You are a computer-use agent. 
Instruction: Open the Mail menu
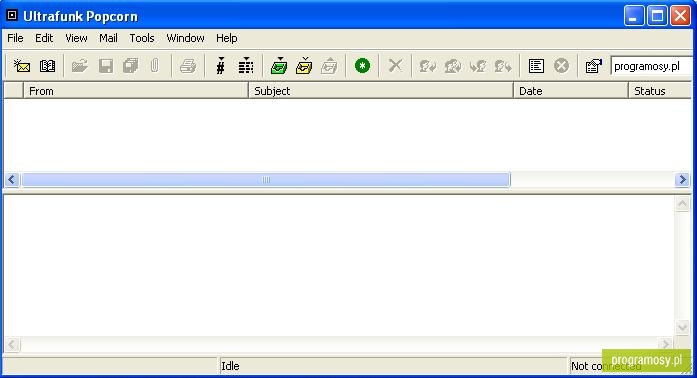pos(108,38)
